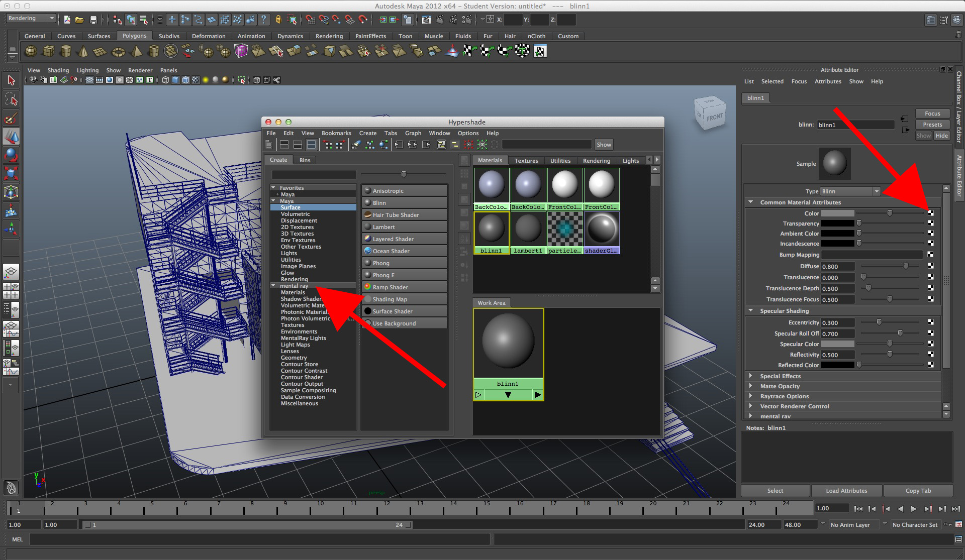This screenshot has height=560, width=965.
Task: Click the Focus button in Attribute Editor
Action: pyautogui.click(x=932, y=114)
